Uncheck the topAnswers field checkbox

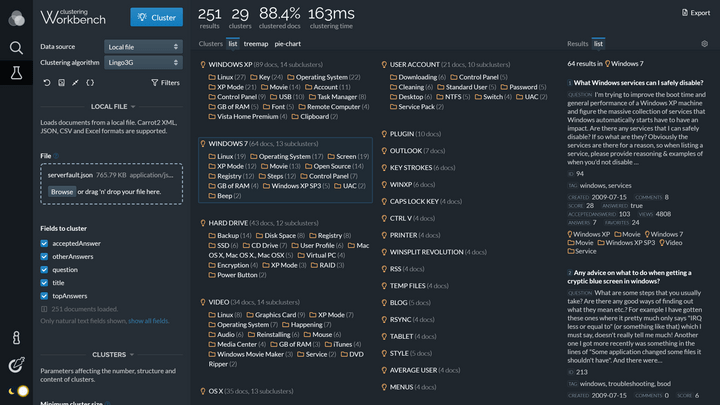[x=44, y=296]
